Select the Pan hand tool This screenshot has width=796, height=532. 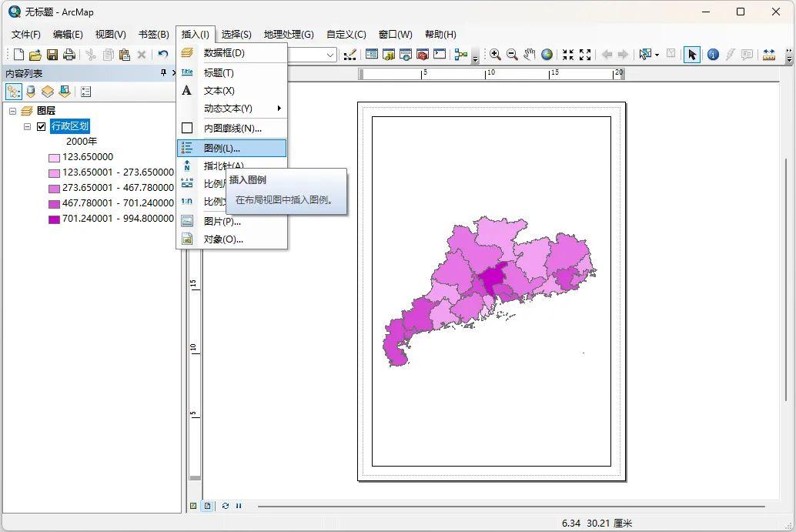click(x=530, y=55)
